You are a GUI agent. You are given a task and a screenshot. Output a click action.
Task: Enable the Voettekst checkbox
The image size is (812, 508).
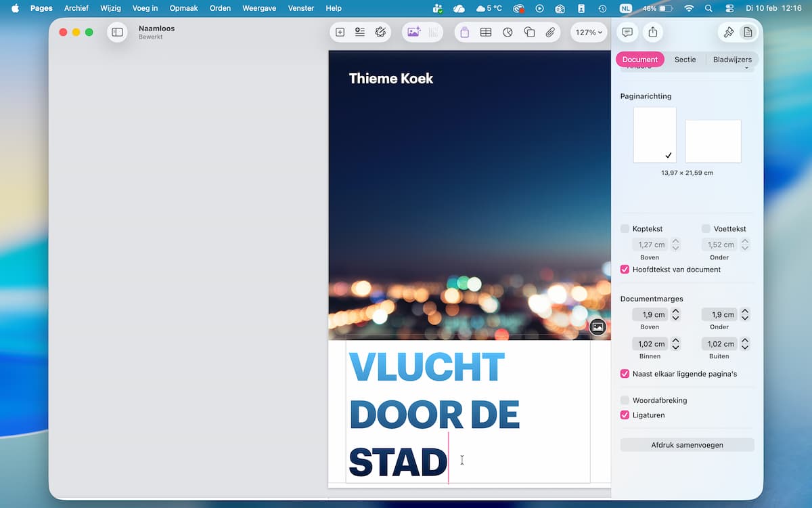(706, 229)
